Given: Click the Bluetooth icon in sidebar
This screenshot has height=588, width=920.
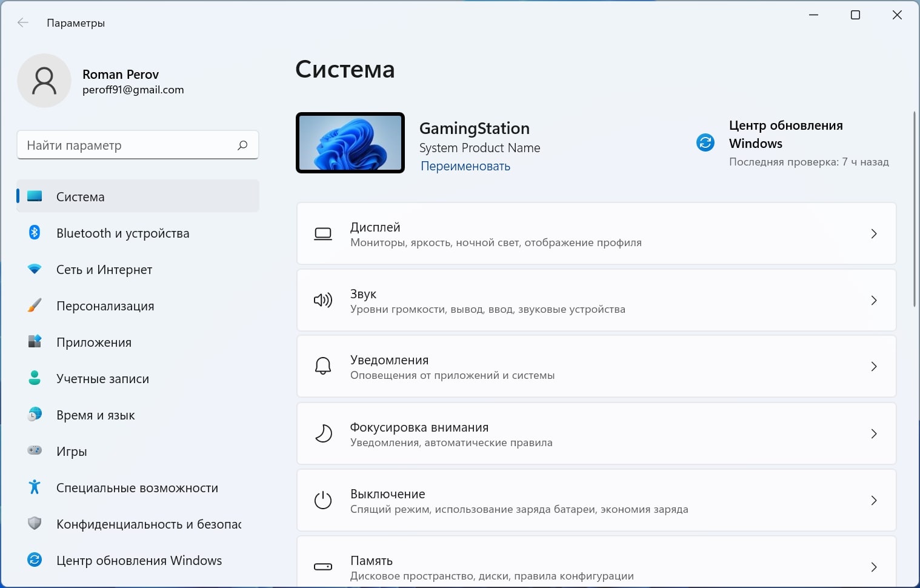Looking at the screenshot, I should tap(35, 232).
